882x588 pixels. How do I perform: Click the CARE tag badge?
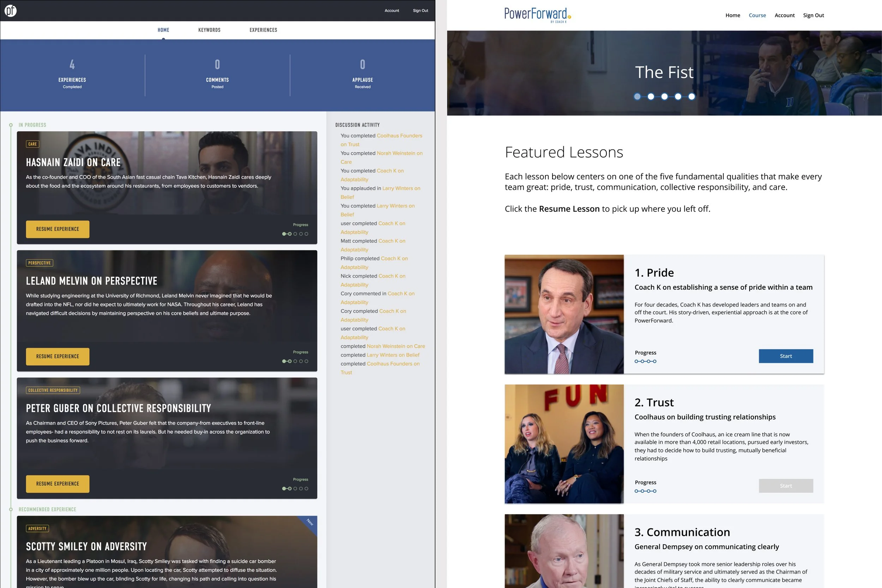coord(32,144)
